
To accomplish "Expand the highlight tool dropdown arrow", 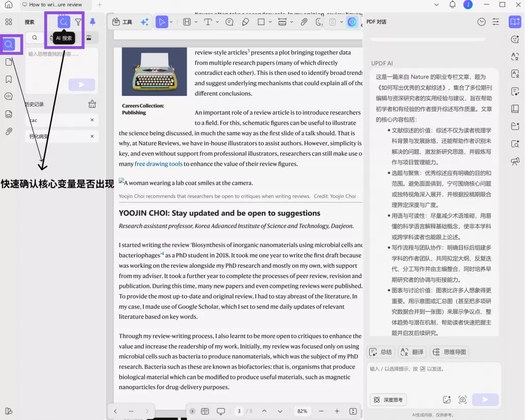I will click(196, 22).
